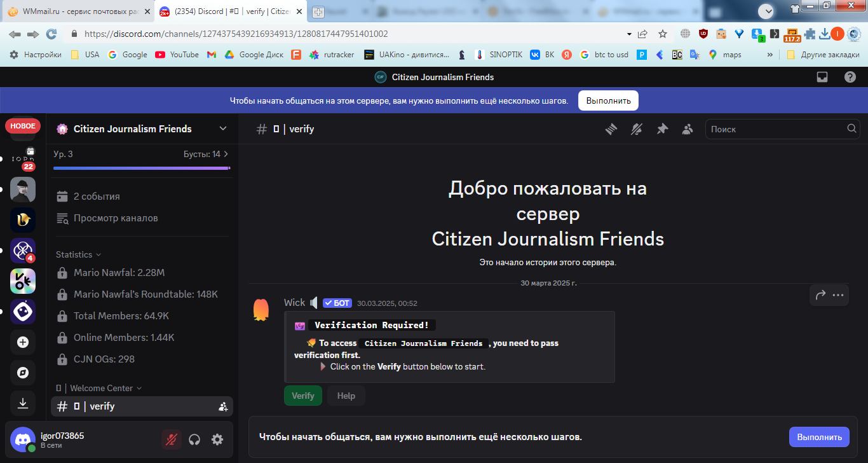
Task: Open user settings gear icon
Action: [217, 439]
